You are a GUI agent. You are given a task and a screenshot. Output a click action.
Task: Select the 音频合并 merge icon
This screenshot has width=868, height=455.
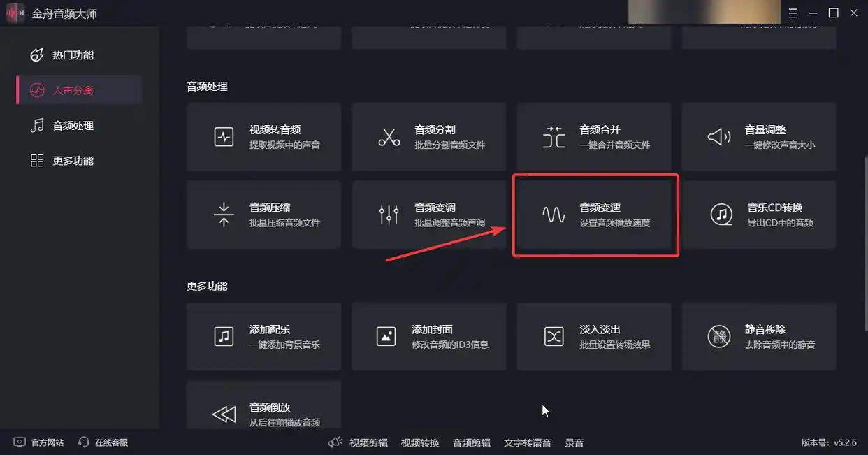point(554,137)
